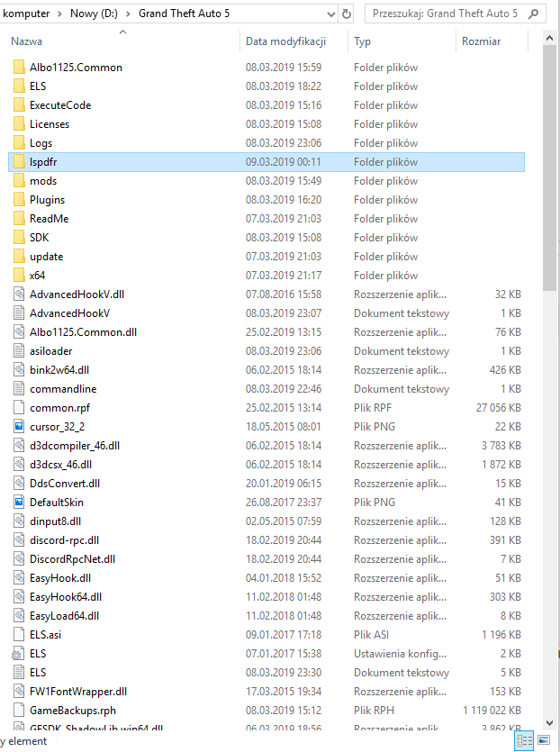
Task: Select the update folder icon
Action: pos(19,257)
